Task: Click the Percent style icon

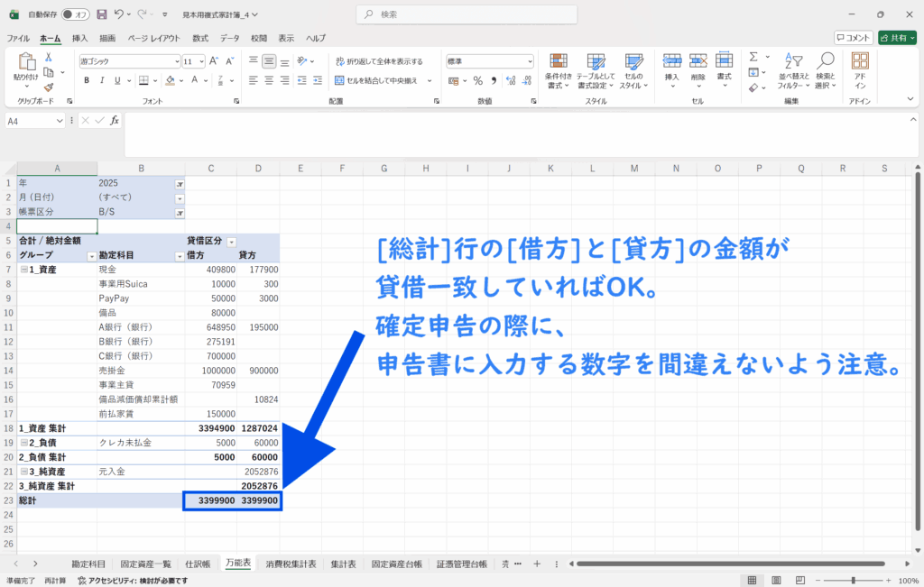Action: [478, 80]
